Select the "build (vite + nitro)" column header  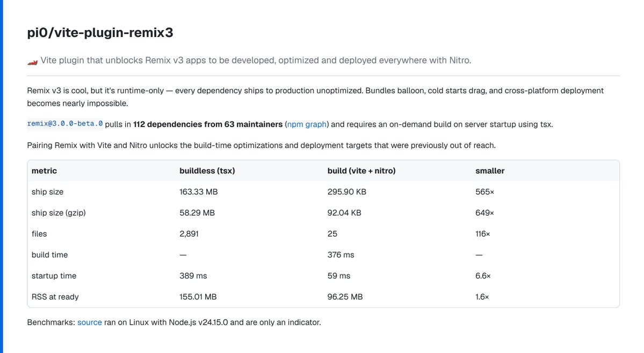pyautogui.click(x=361, y=171)
